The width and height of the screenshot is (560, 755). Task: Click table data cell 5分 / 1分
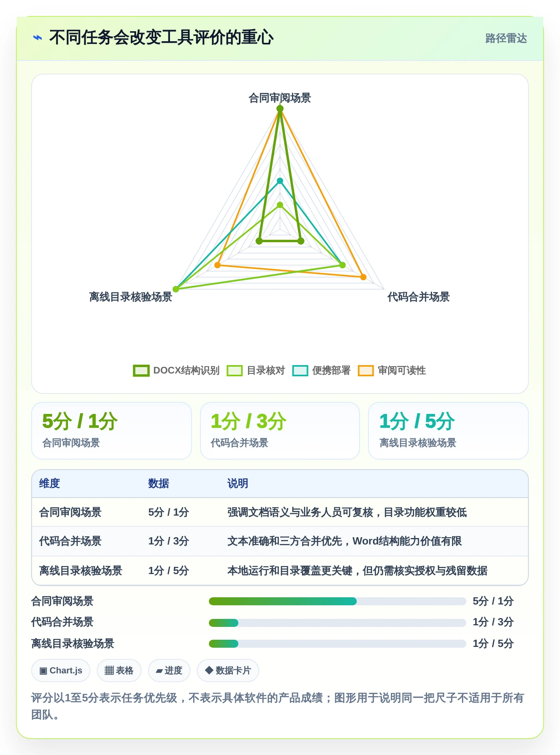click(x=168, y=512)
